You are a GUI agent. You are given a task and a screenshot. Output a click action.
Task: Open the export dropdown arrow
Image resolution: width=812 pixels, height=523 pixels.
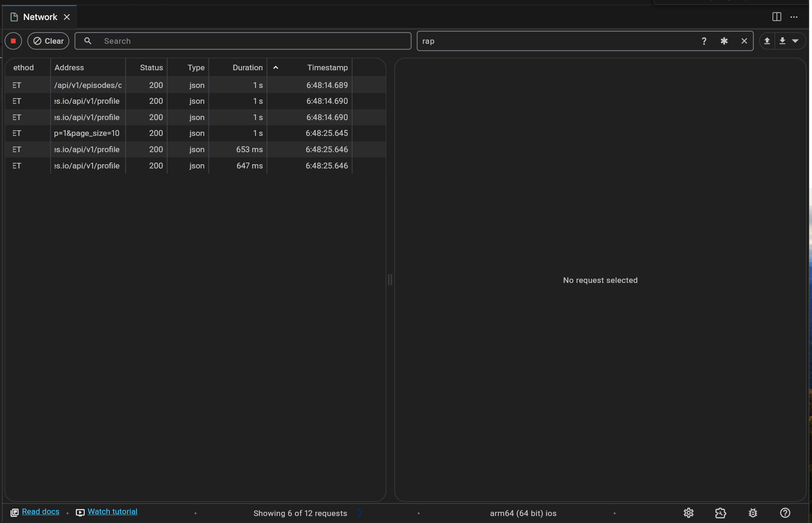click(795, 41)
